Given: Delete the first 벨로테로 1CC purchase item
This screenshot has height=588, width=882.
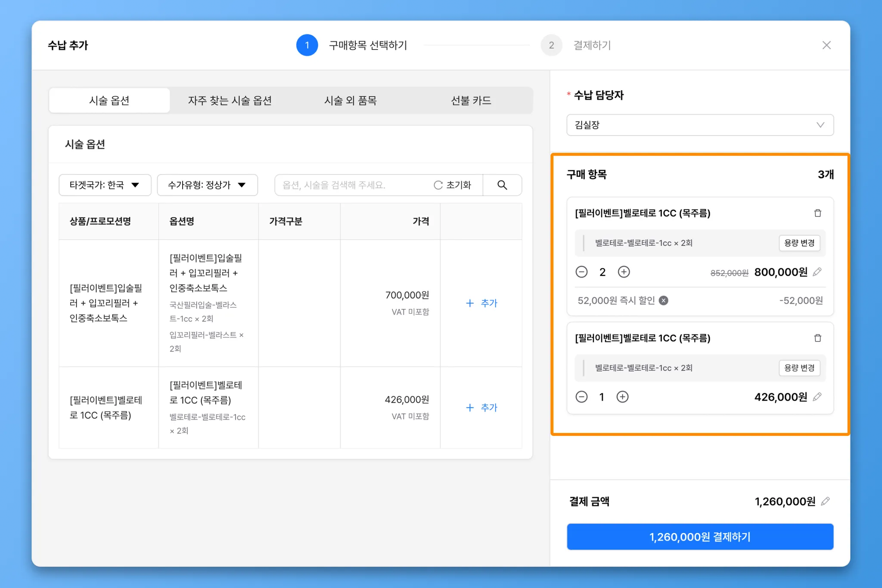Looking at the screenshot, I should click(x=817, y=213).
